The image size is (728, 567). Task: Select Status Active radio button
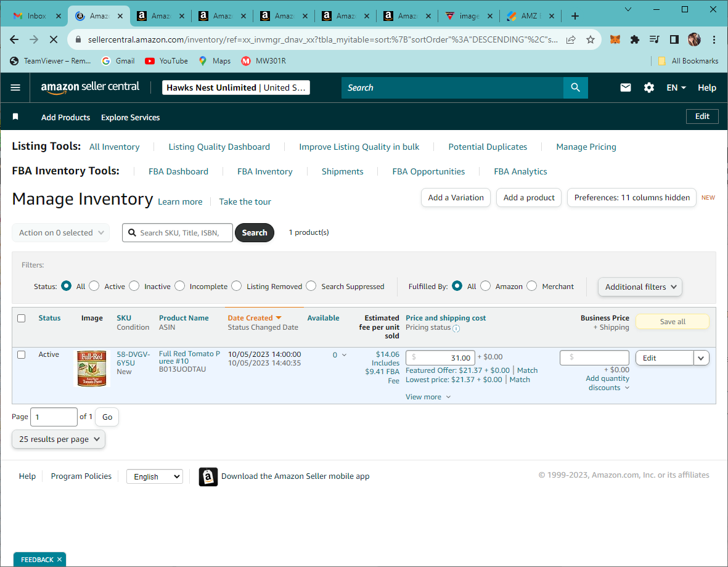pos(94,286)
